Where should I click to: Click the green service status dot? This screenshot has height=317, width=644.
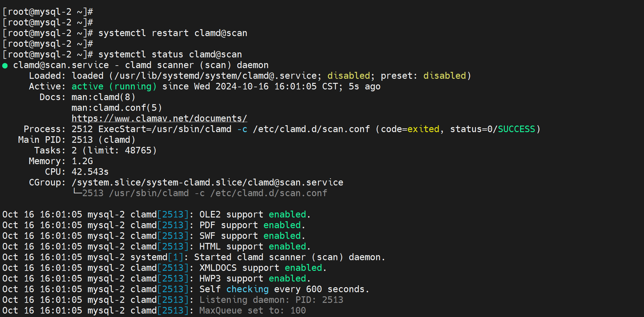5,66
